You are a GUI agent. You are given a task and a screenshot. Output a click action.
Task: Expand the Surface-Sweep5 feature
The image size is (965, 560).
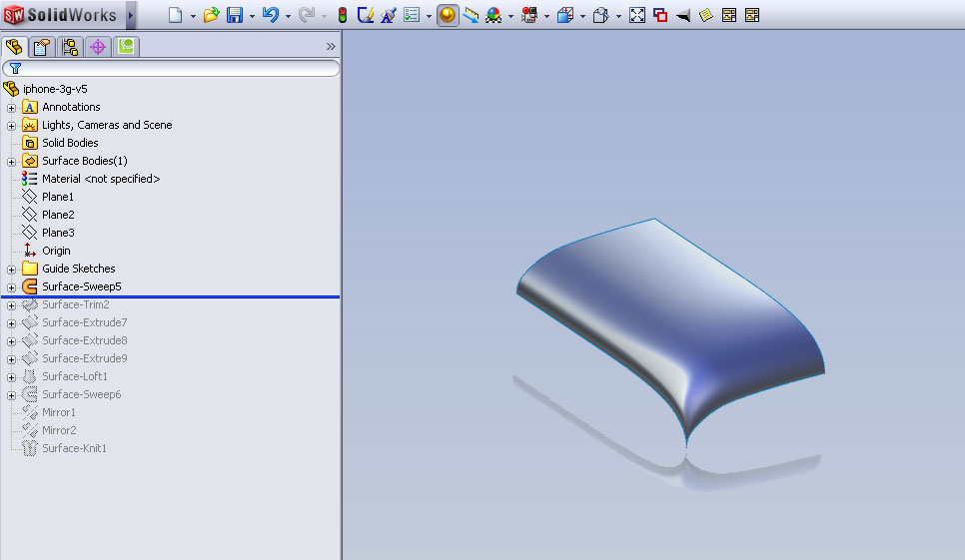11,287
